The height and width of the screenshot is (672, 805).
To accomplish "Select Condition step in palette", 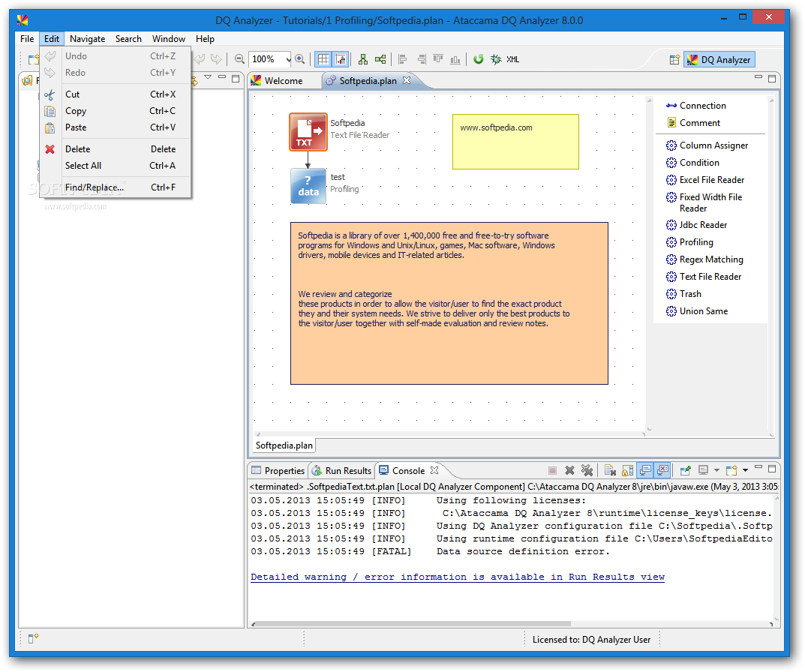I will [692, 162].
